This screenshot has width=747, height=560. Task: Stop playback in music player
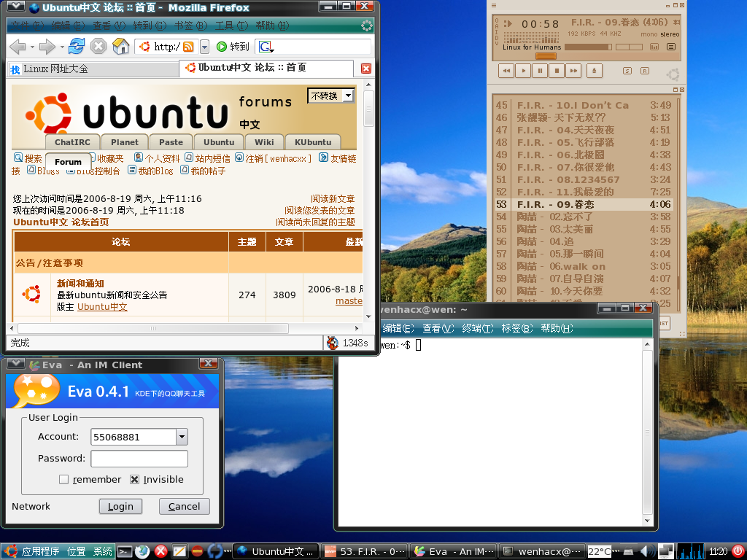[x=557, y=71]
